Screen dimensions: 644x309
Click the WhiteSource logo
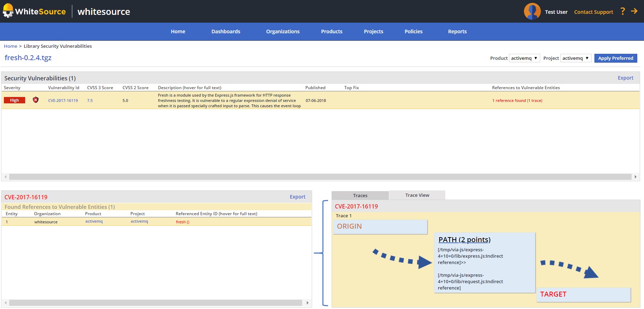[34, 11]
